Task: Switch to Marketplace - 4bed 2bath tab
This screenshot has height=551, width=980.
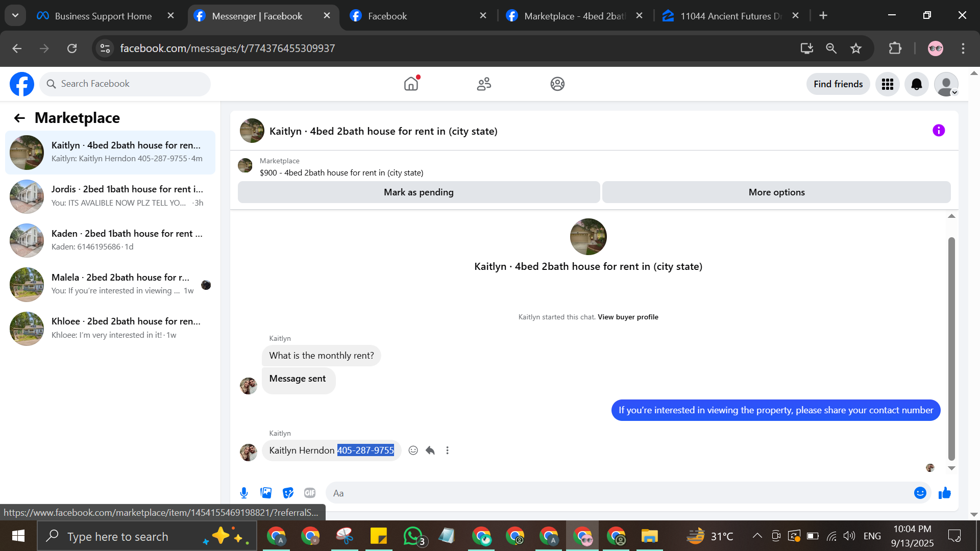Action: point(574,16)
